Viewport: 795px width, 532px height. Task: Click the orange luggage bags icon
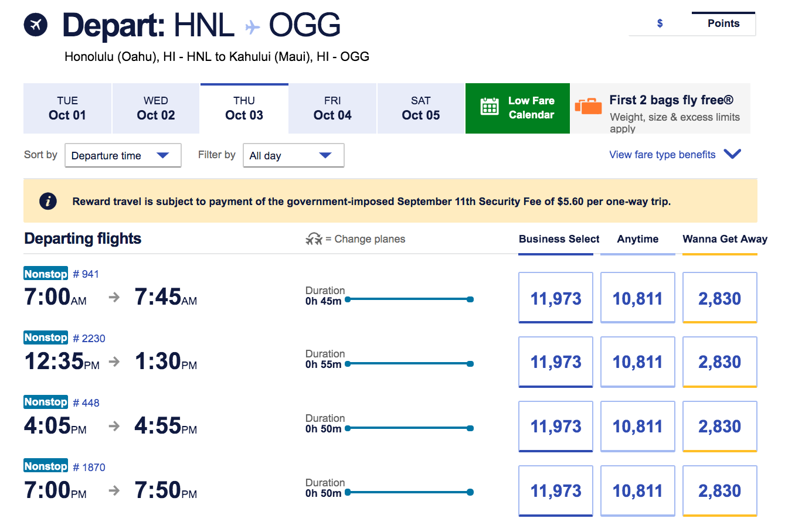(588, 106)
